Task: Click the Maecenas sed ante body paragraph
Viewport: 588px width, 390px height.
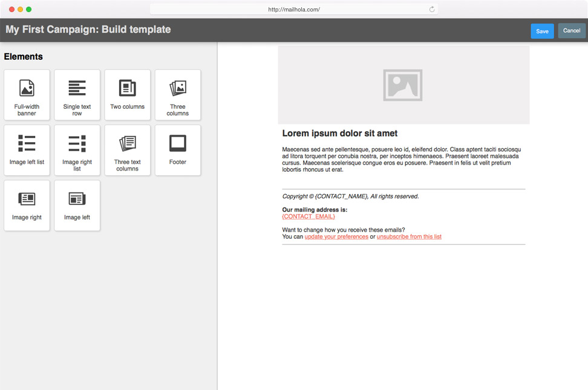Action: 402,160
